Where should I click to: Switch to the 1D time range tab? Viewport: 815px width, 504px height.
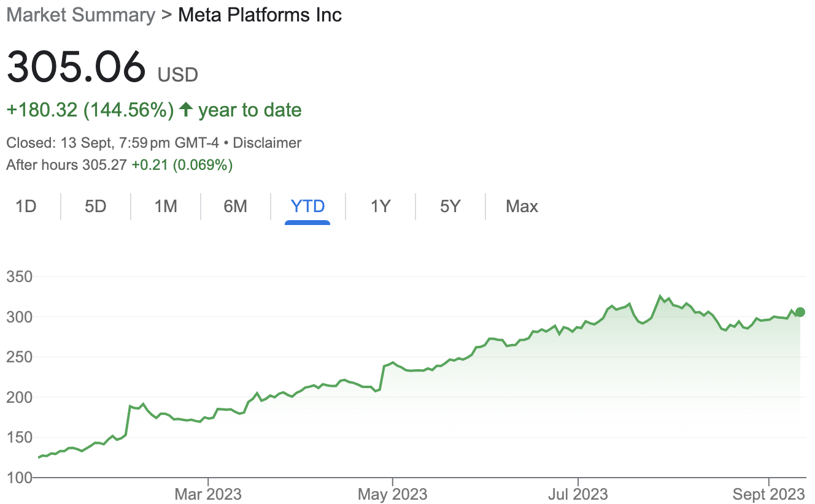click(x=26, y=207)
